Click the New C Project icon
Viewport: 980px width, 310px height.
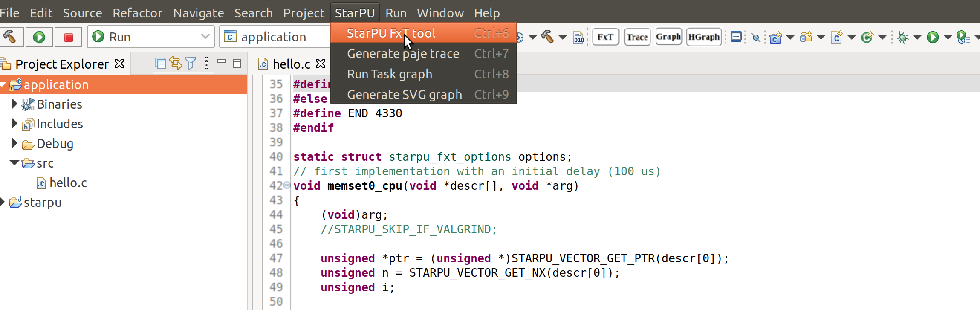click(775, 38)
